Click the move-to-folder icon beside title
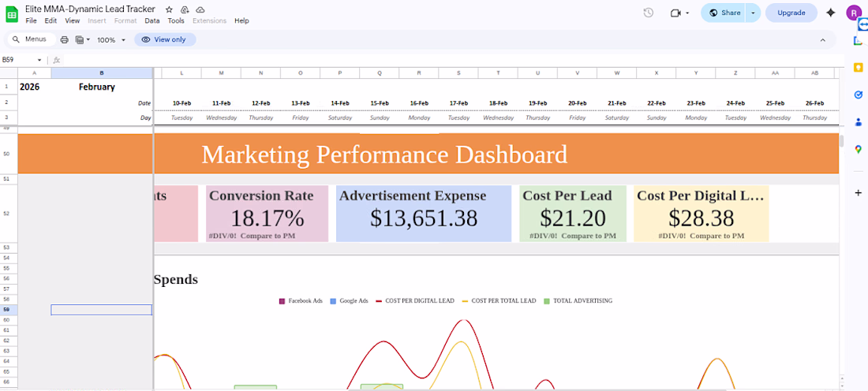Screen dimensions: 868x391 185,9
